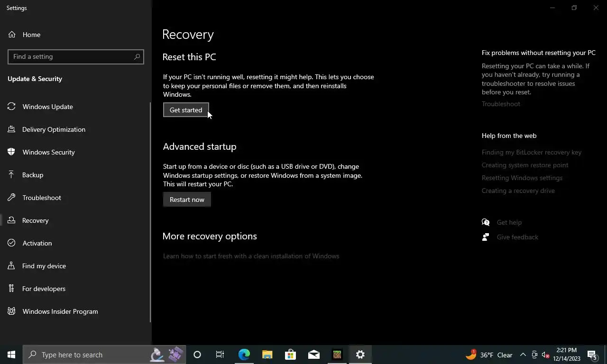This screenshot has width=607, height=364.
Task: Click Get started under Reset this PC
Action: (186, 110)
